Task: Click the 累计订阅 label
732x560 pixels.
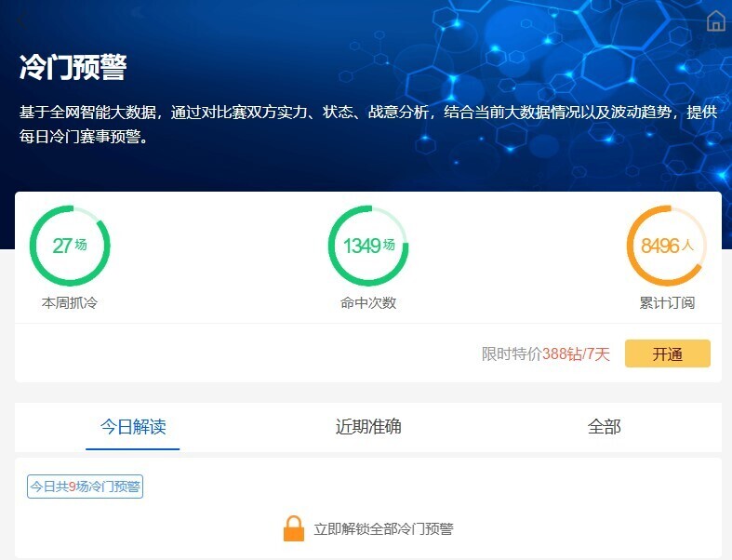Action: 667,302
